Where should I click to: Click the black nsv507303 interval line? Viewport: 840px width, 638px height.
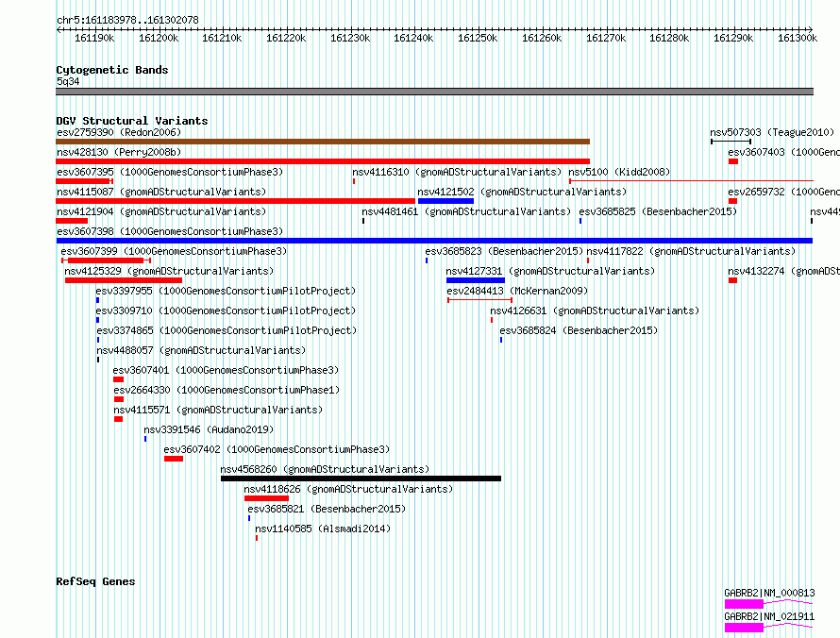tap(731, 142)
